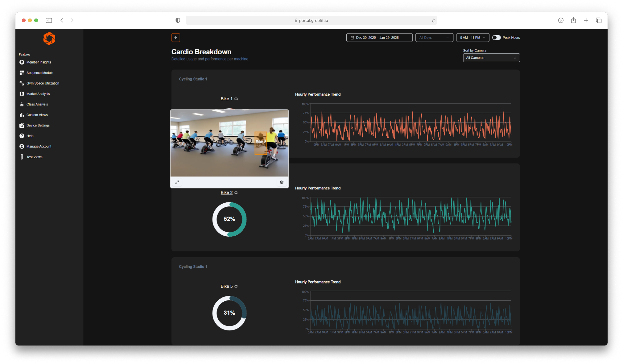This screenshot has width=623, height=364.
Task: Click the orange back arrow button
Action: pyautogui.click(x=175, y=38)
